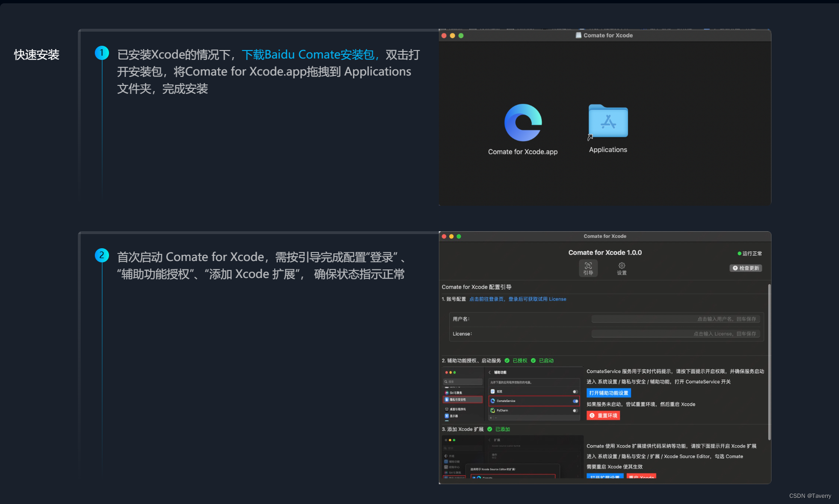Switch to the 引导 tab in Comate window
Screen dimensions: 839x504
click(x=588, y=269)
